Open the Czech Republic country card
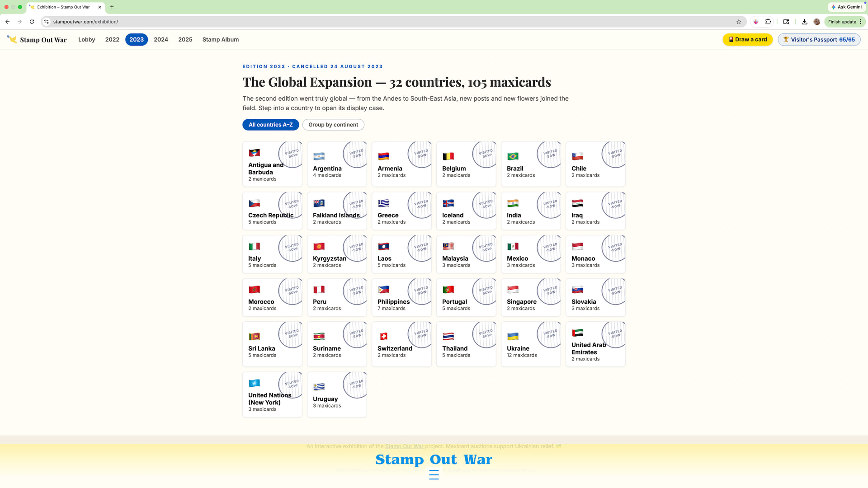The width and height of the screenshot is (868, 488). point(272,211)
